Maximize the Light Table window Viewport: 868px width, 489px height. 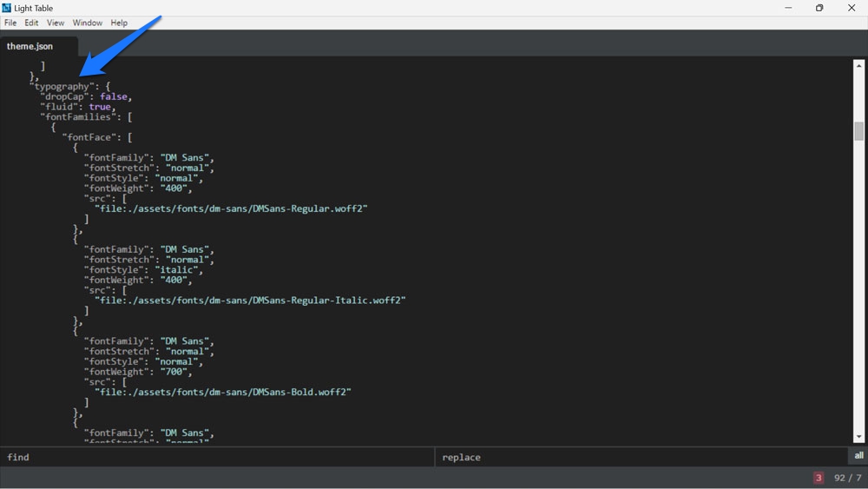(x=819, y=8)
